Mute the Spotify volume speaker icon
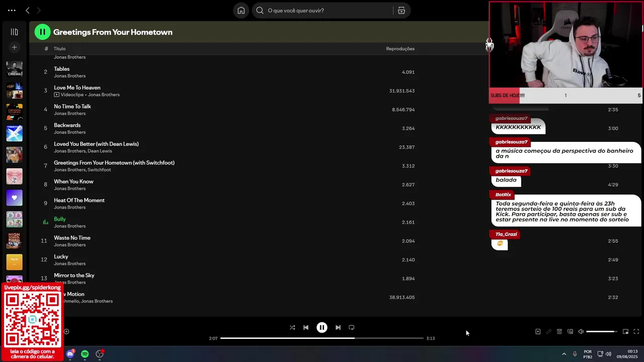644x362 pixels. point(581,331)
